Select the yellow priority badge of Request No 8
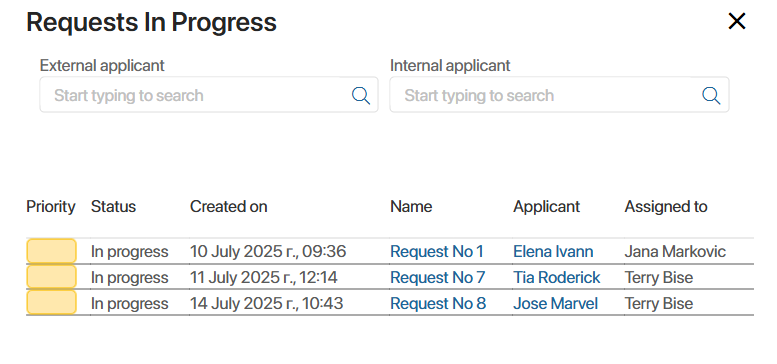 [52, 303]
